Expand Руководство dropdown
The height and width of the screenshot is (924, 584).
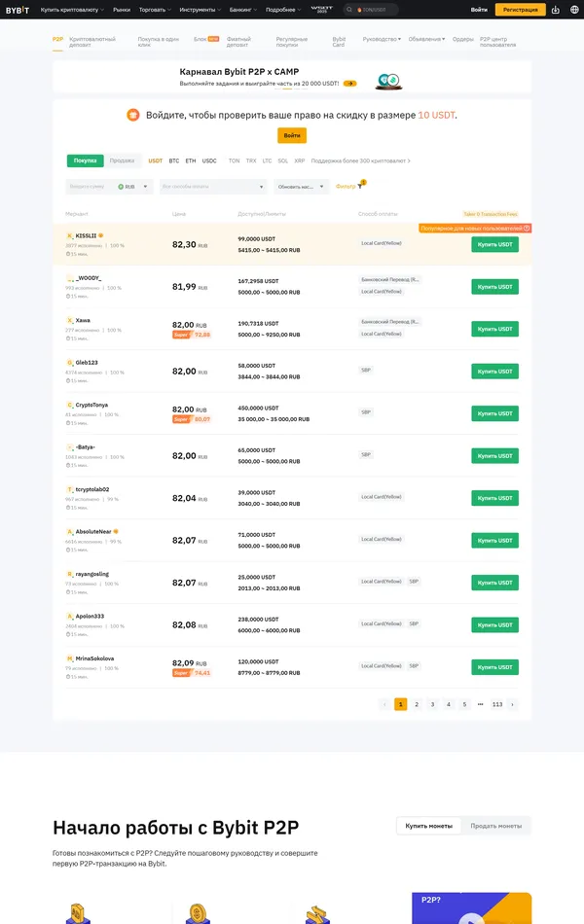[382, 39]
